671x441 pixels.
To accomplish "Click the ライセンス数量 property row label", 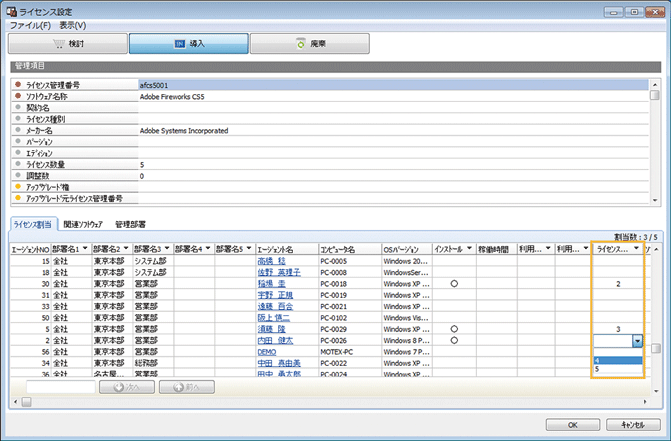I will [x=45, y=164].
